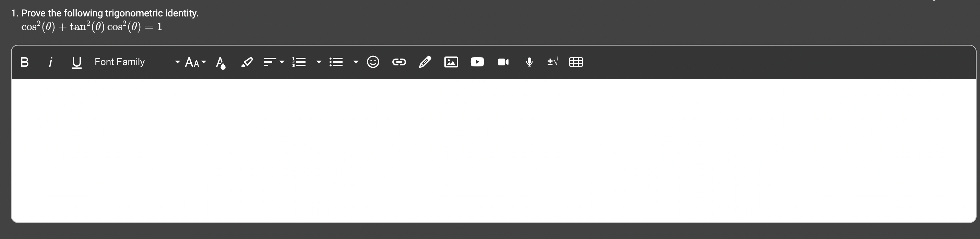Record a video with camera

503,62
